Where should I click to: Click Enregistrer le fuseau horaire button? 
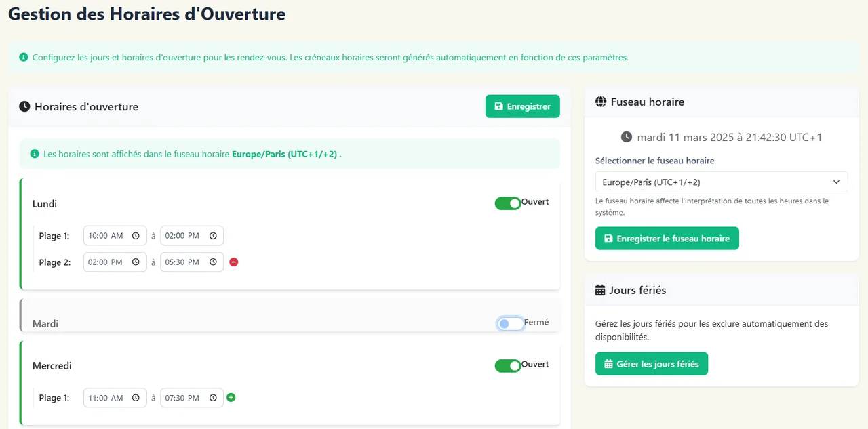(x=667, y=239)
